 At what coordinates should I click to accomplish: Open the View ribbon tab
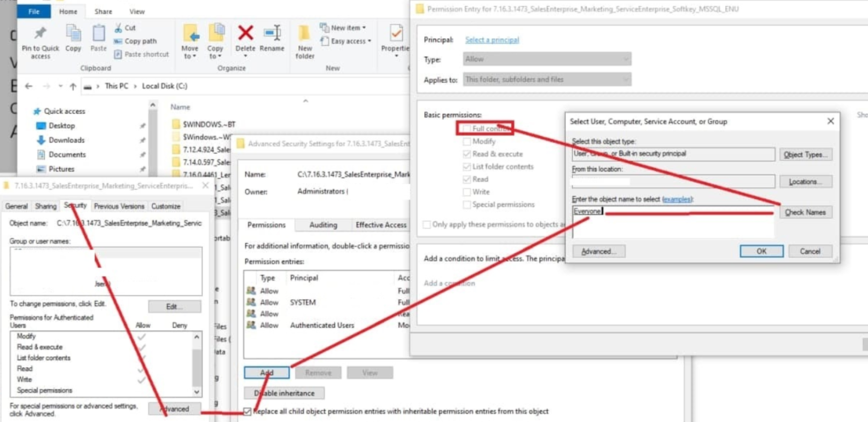[137, 11]
